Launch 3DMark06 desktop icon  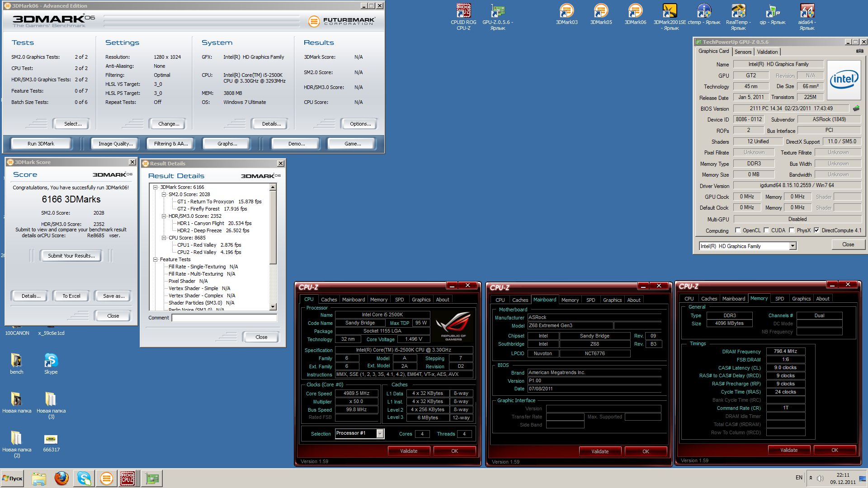coord(635,14)
